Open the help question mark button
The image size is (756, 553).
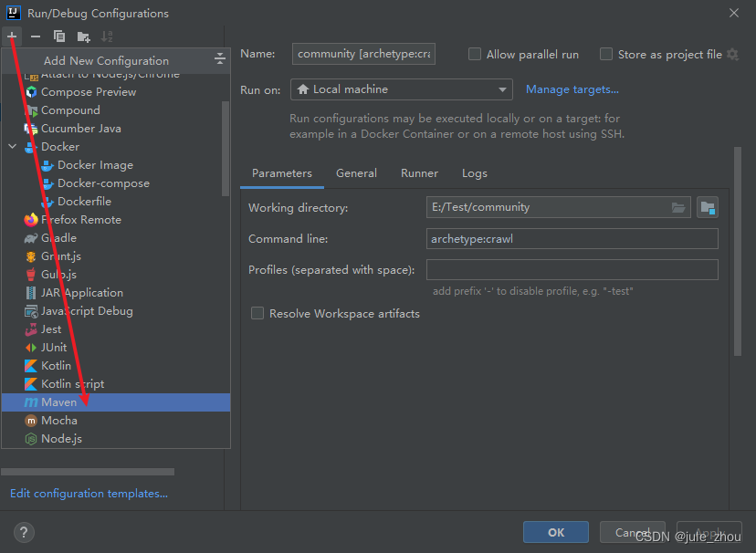24,532
